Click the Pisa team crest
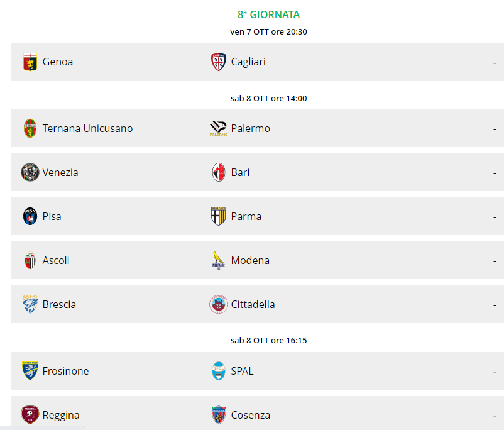504x430 pixels. [x=30, y=216]
